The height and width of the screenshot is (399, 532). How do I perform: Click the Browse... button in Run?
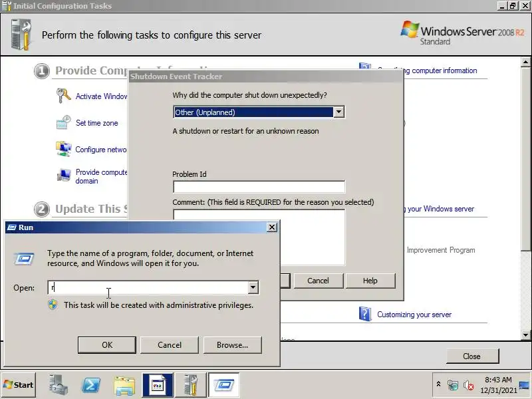click(x=232, y=344)
